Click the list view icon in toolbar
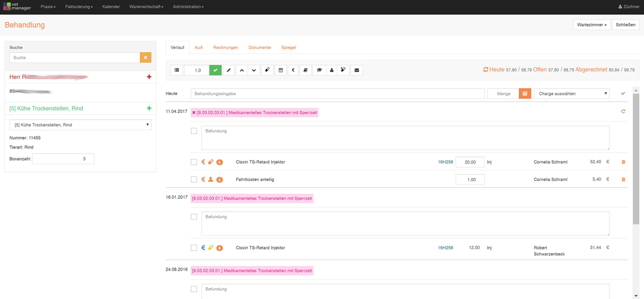Screen dimensions: 644x299 coord(177,71)
